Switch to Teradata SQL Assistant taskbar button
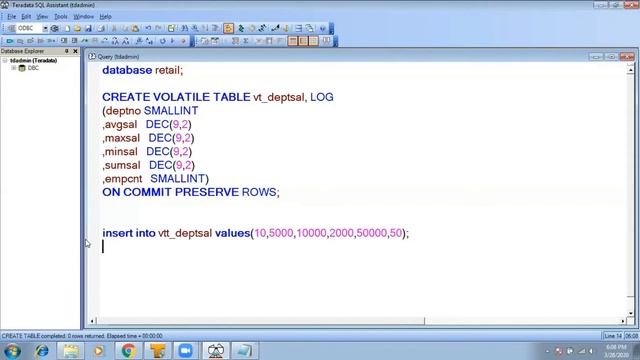The image size is (640, 360). click(x=216, y=351)
